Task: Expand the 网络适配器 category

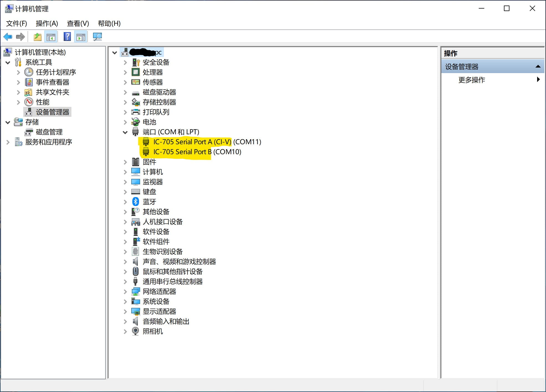Action: tap(125, 292)
